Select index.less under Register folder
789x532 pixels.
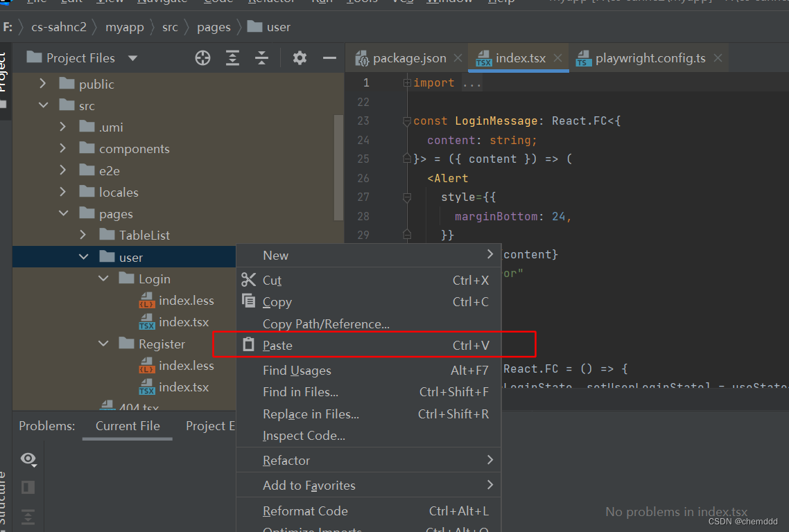(176, 366)
